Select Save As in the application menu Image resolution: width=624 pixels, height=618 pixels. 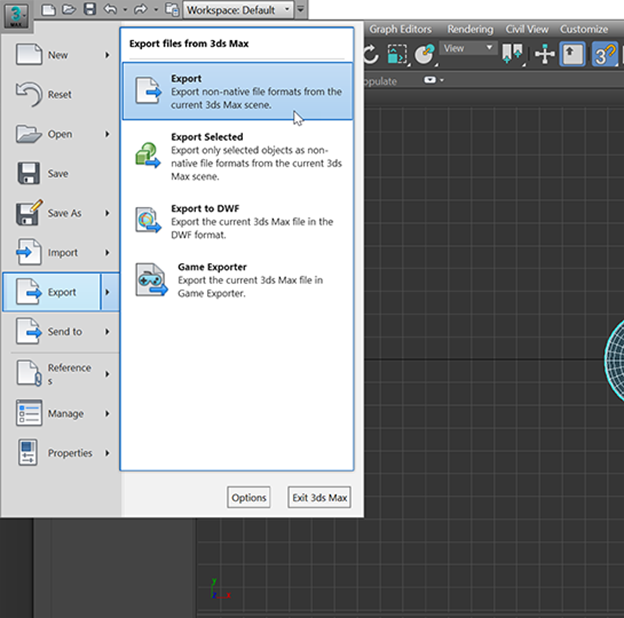[61, 213]
